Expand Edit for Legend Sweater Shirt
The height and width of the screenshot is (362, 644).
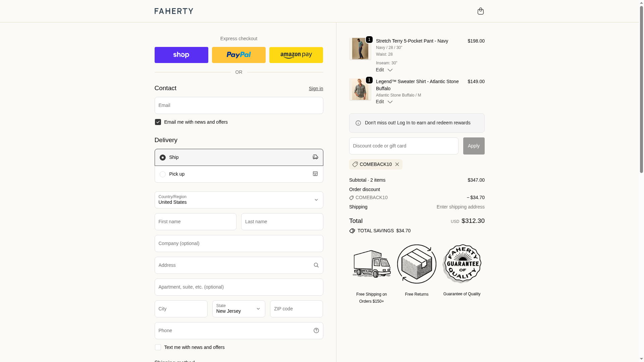384,102
